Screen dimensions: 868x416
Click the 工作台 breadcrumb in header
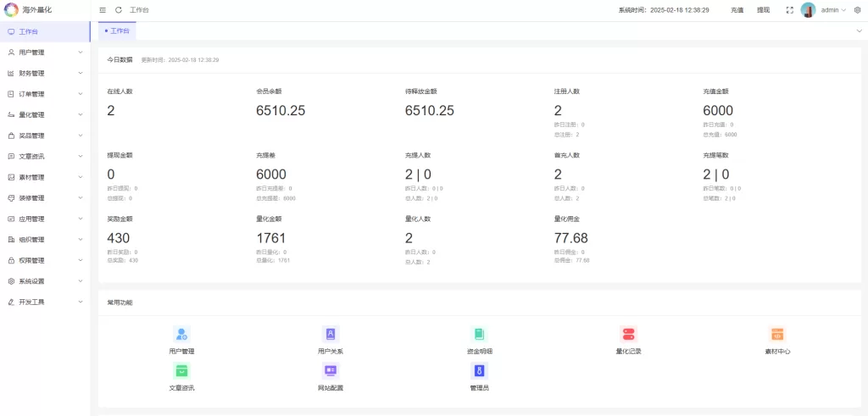click(139, 10)
